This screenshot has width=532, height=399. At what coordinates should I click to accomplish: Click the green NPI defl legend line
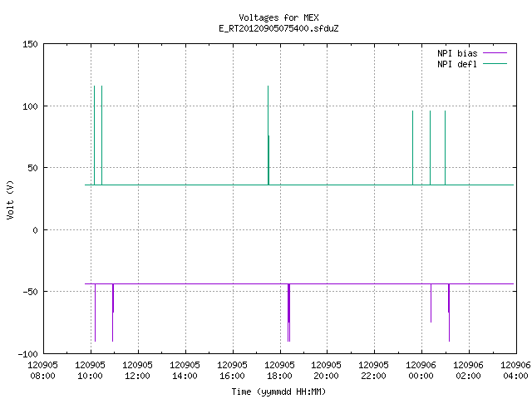pos(495,63)
